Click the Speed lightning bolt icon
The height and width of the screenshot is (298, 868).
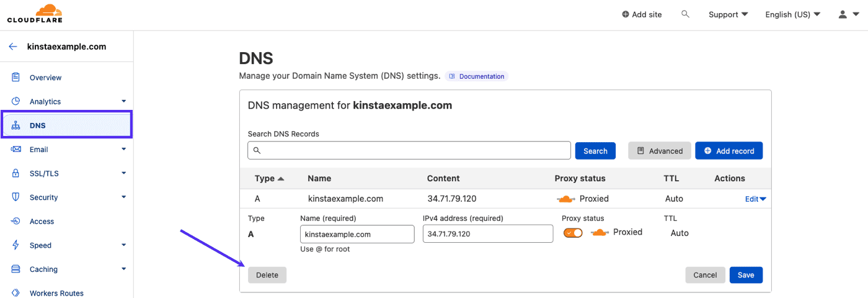(x=15, y=245)
